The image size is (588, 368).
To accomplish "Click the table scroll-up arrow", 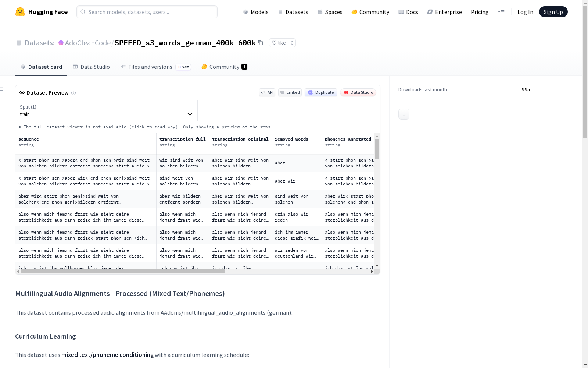I will point(377,136).
